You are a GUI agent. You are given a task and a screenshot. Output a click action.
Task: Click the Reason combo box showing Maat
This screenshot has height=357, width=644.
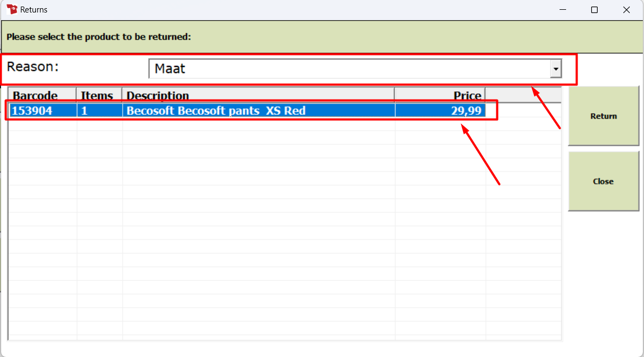click(x=355, y=69)
